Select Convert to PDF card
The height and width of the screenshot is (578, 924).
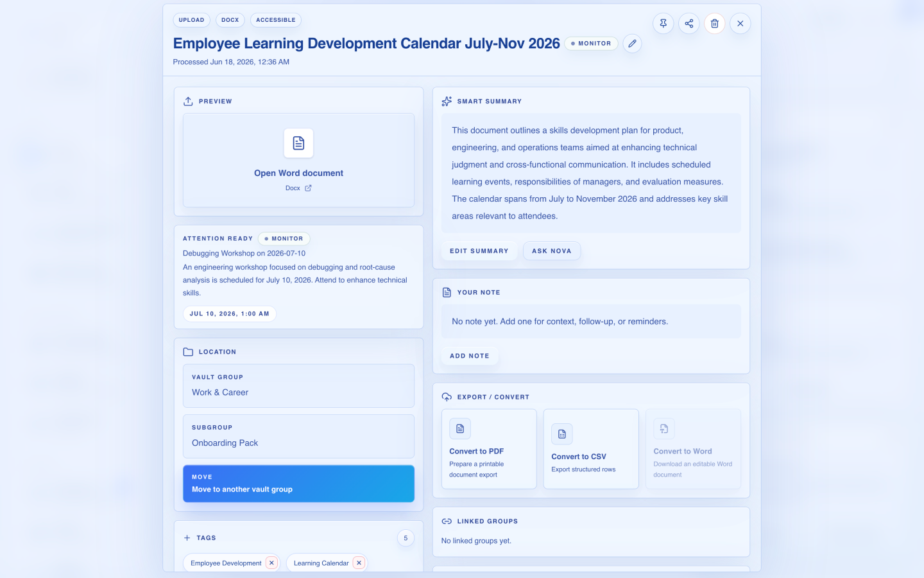(489, 449)
